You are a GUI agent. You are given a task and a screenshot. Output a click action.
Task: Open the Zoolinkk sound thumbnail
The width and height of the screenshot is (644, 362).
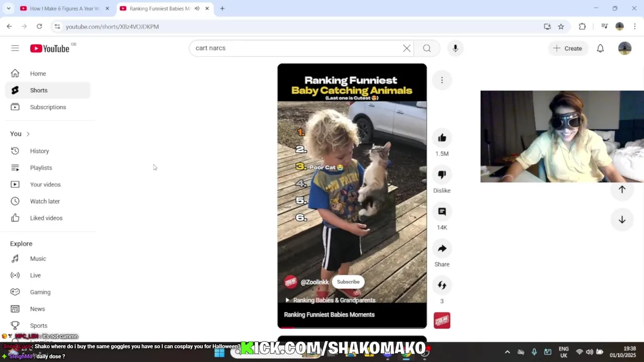pos(442,320)
